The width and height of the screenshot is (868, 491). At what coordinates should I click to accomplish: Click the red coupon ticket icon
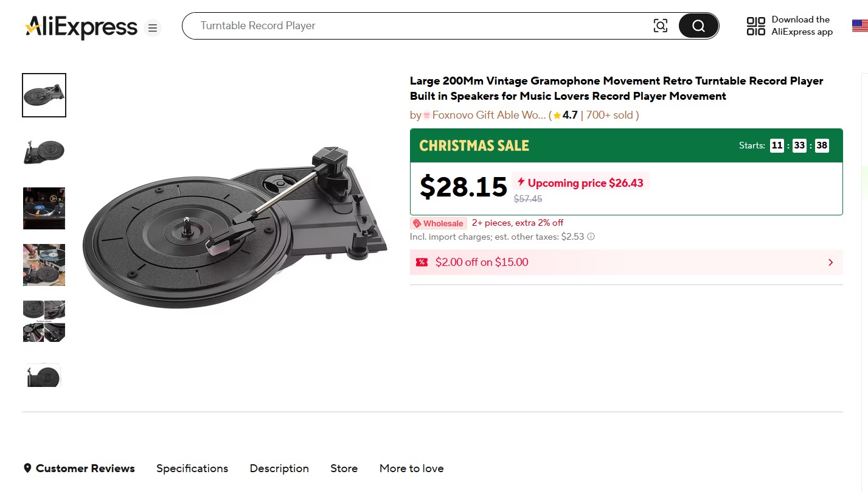click(422, 262)
